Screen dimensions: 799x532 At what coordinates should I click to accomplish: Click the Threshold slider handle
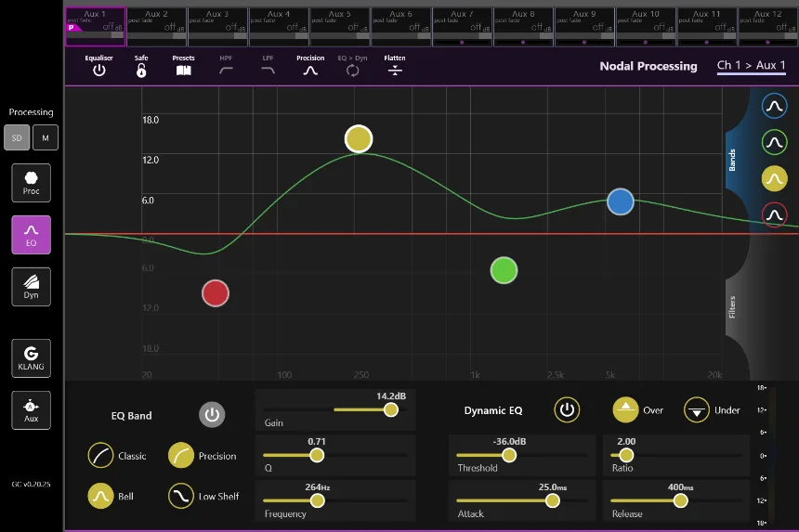click(x=509, y=455)
